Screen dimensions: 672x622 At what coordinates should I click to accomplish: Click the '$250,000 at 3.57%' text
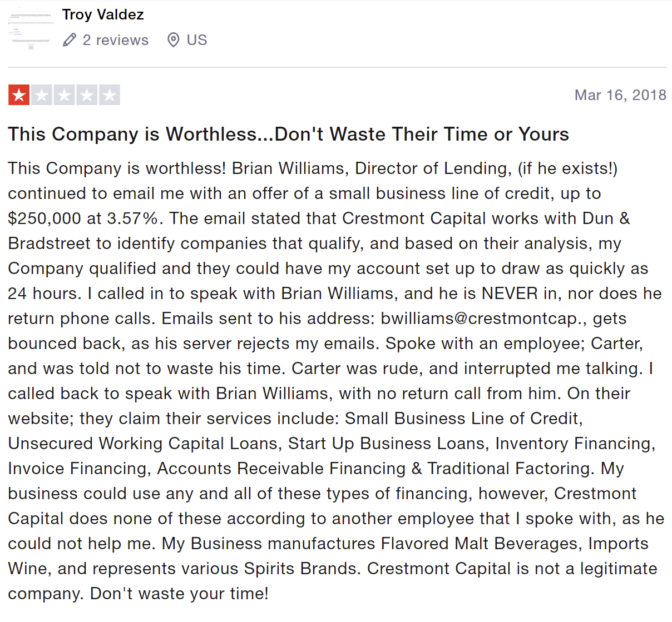[83, 218]
